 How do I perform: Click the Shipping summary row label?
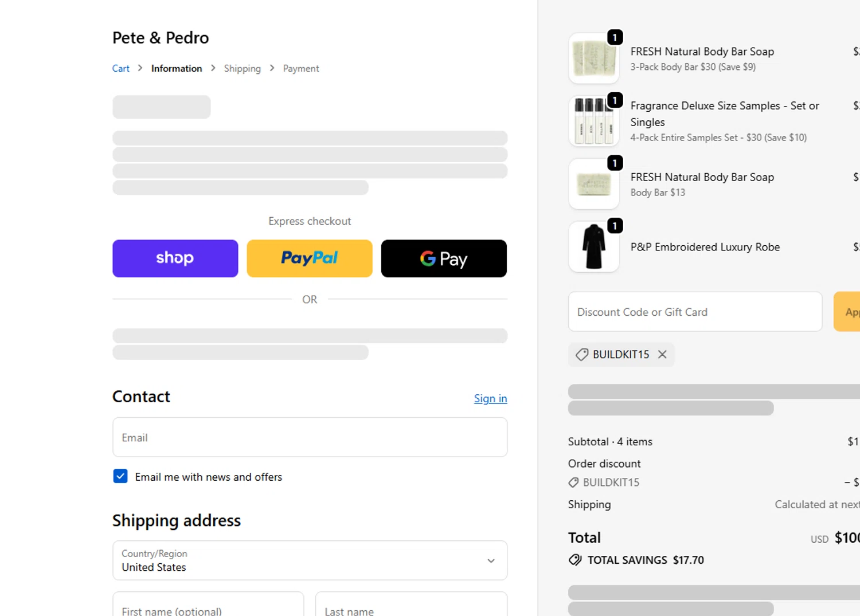pos(589,504)
